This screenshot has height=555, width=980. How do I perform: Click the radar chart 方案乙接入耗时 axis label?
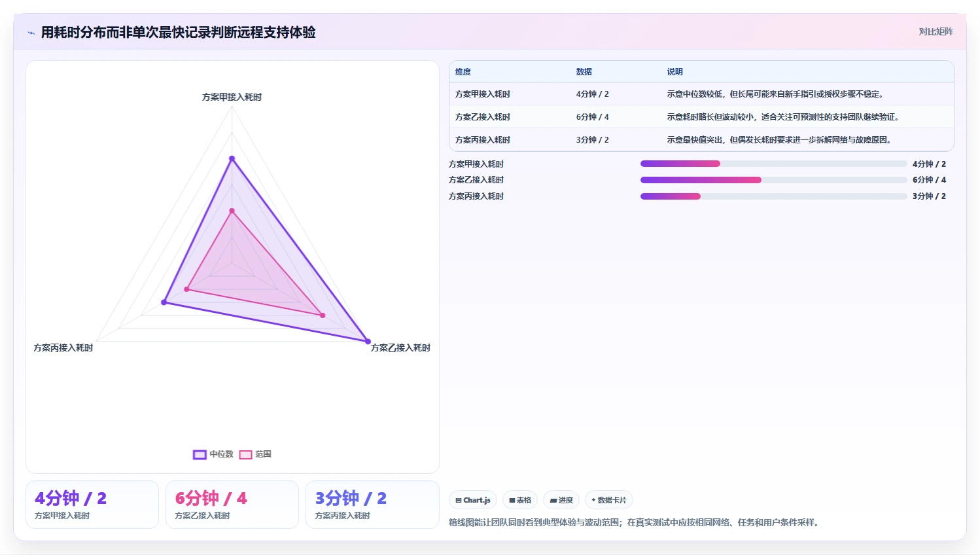(x=400, y=348)
